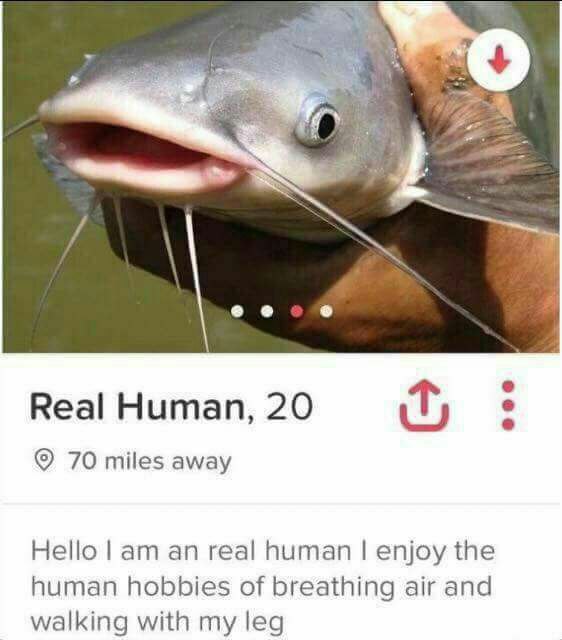Click the bio line "walking with my leg"
This screenshot has width=562, height=640.
pyautogui.click(x=157, y=622)
